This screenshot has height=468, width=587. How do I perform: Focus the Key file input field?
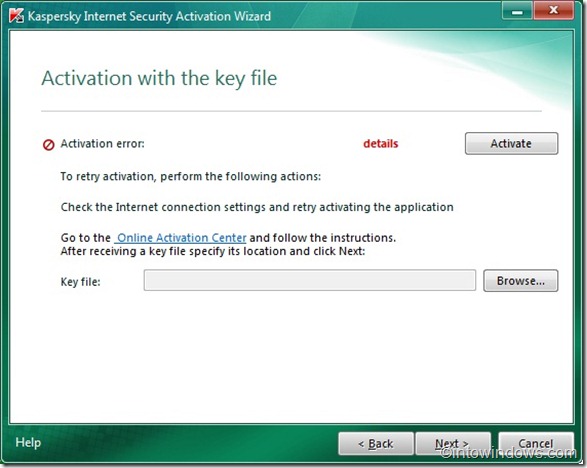pos(310,280)
